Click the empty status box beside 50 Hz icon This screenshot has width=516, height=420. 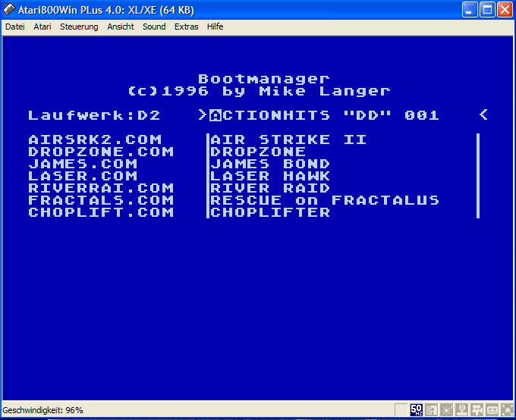[x=401, y=410]
